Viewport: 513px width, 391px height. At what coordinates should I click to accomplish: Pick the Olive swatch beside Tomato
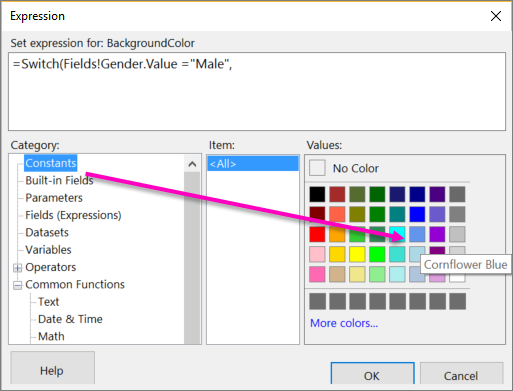pyautogui.click(x=357, y=214)
